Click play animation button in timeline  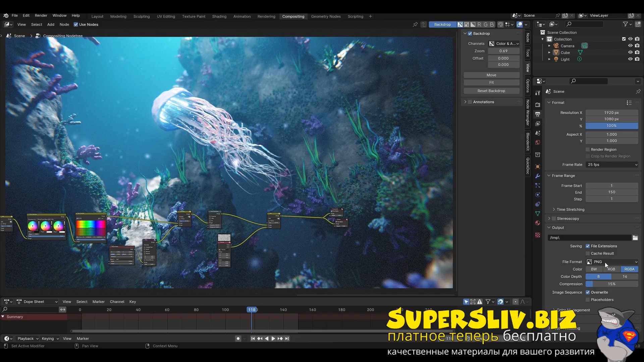tap(273, 339)
